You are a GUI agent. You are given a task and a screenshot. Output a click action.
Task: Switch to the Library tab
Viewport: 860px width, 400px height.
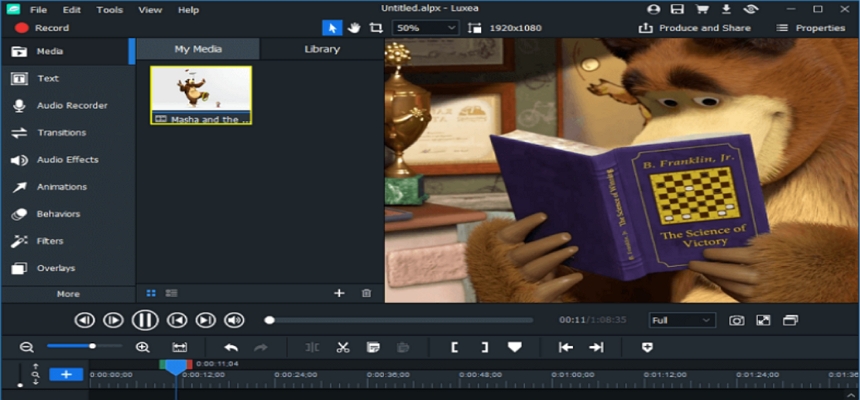(x=321, y=49)
